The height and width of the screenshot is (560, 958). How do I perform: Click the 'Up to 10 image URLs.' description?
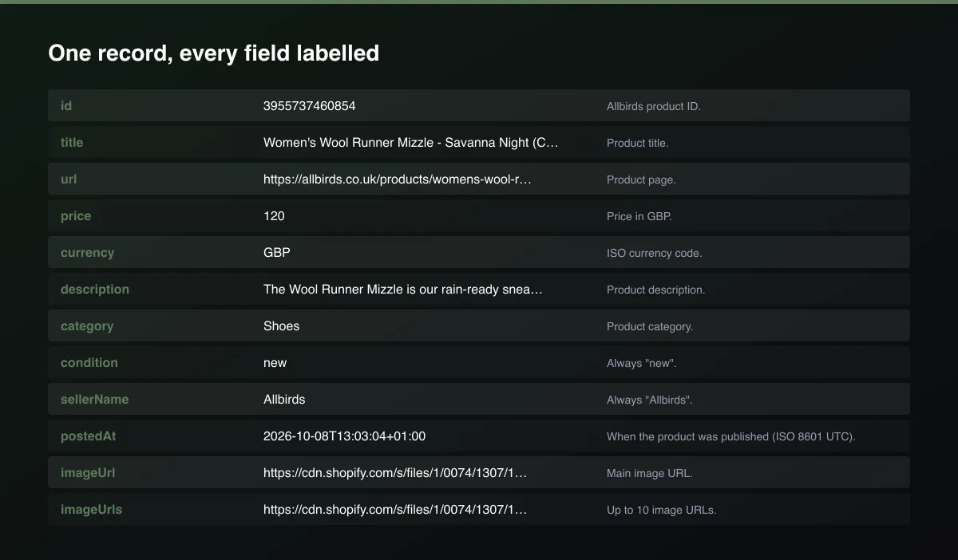point(662,510)
